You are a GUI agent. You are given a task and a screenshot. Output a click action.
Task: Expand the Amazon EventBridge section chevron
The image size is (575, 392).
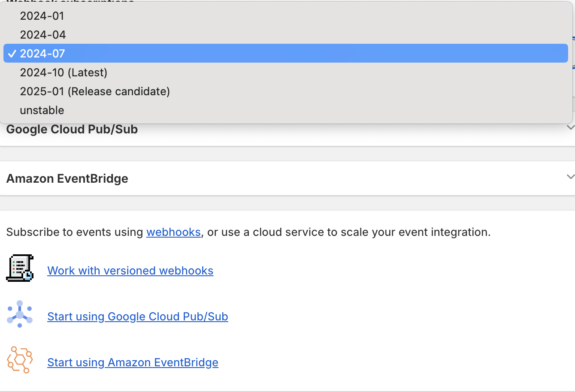570,177
